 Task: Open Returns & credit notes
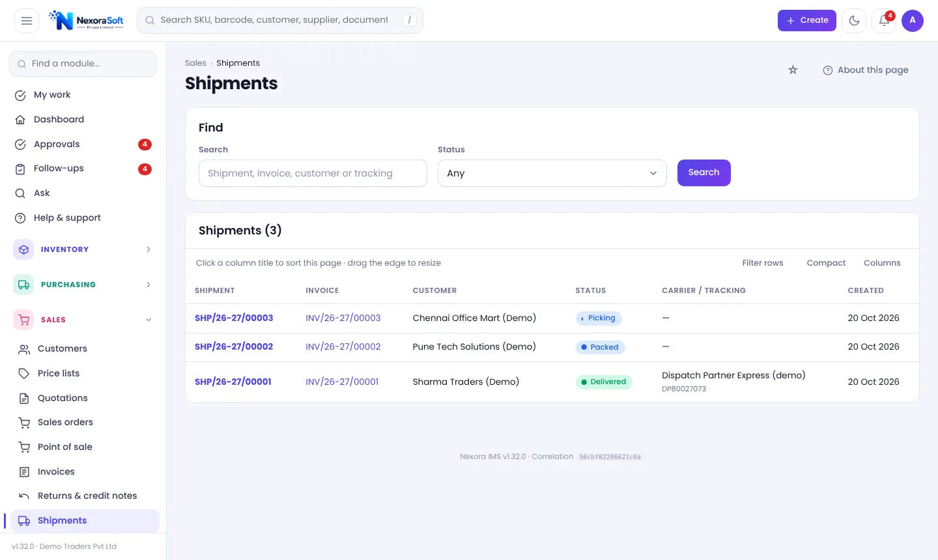pyautogui.click(x=85, y=496)
